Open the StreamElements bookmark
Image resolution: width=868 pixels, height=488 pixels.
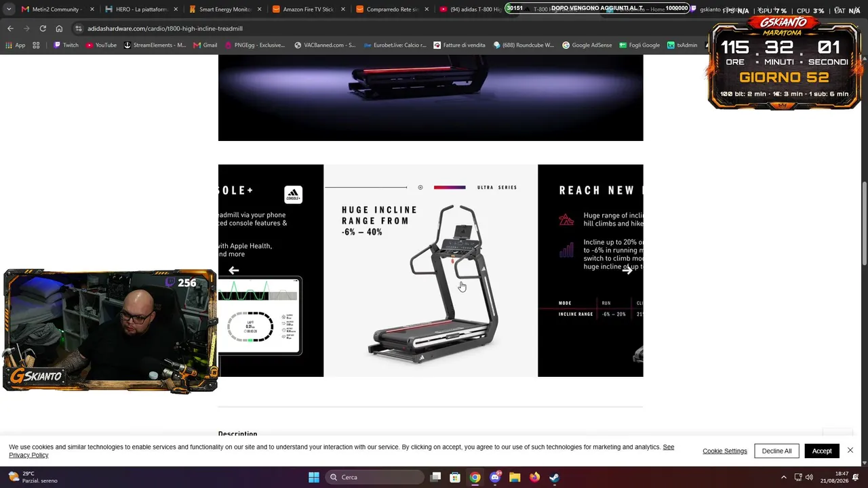tap(155, 45)
